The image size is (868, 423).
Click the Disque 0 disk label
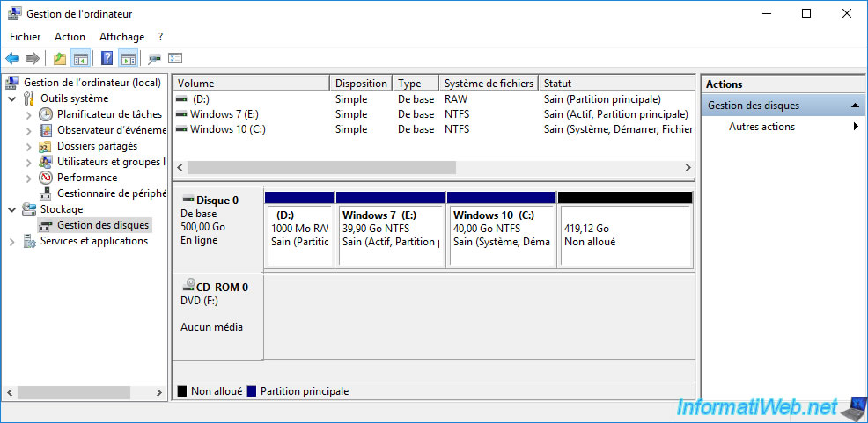click(217, 201)
